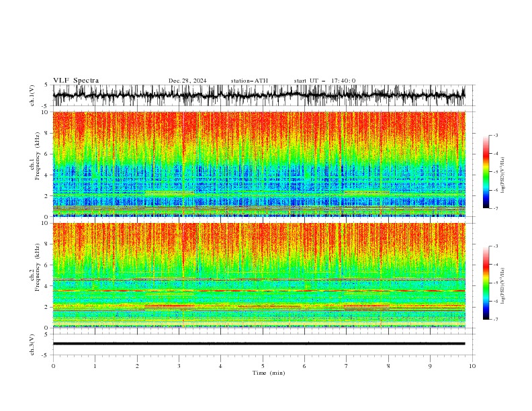The image size is (532, 411).
Task: Click the "ch.3(V)" axis label
Action: 32,345
